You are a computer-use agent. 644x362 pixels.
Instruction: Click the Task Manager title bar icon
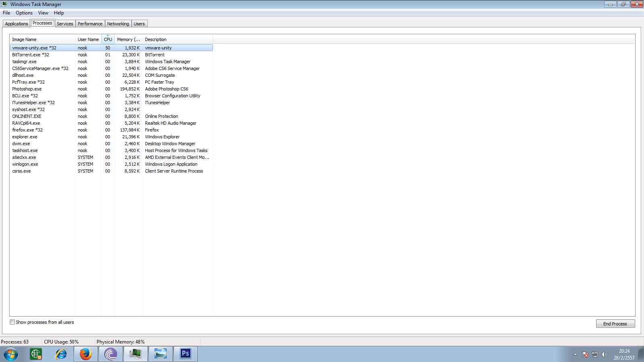[4, 4]
